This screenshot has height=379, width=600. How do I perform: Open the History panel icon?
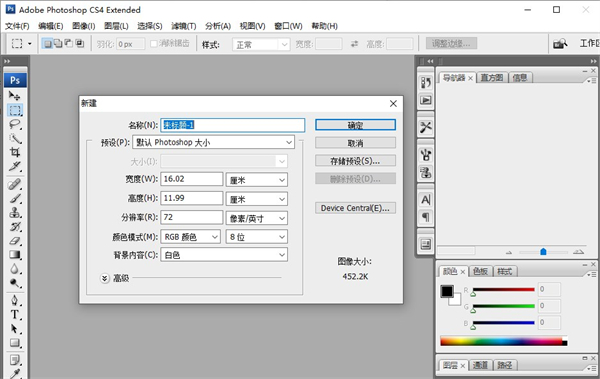(426, 82)
